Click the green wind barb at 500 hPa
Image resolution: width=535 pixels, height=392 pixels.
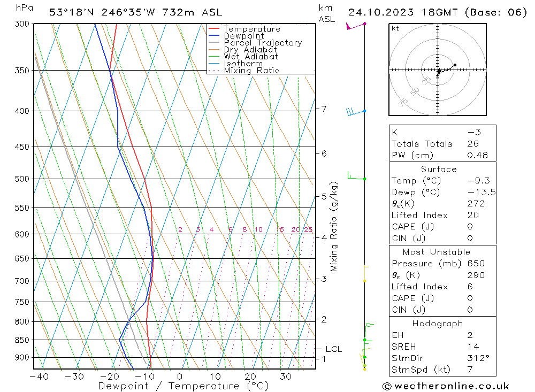[356, 176]
